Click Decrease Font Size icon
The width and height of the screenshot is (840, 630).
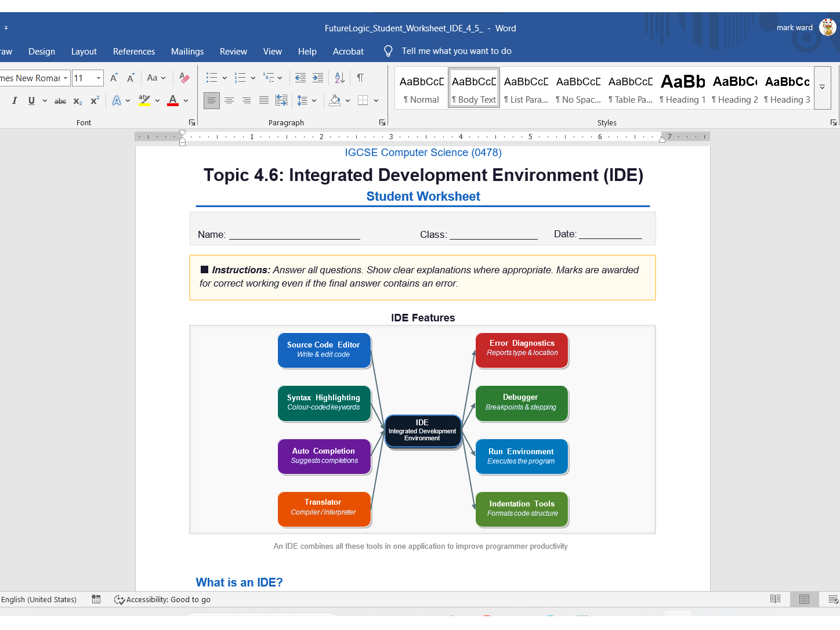131,78
